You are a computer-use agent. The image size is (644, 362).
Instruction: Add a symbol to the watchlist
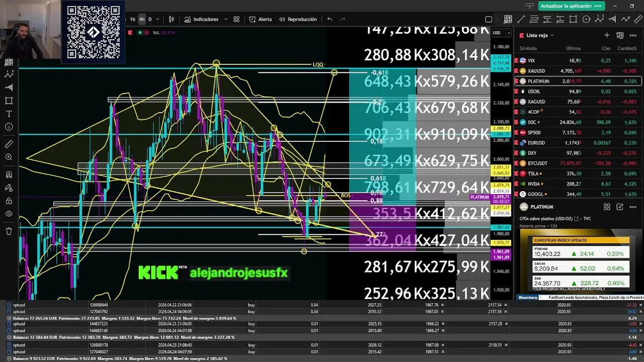[607, 35]
